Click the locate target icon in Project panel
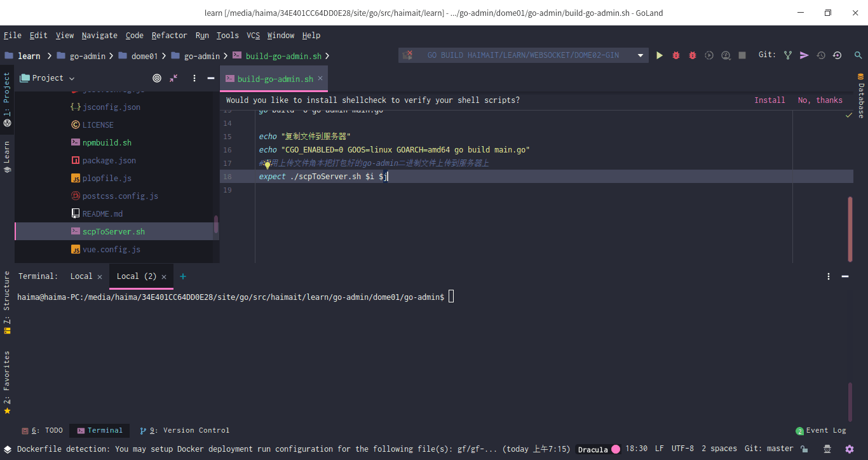The height and width of the screenshot is (460, 868). [x=157, y=78]
